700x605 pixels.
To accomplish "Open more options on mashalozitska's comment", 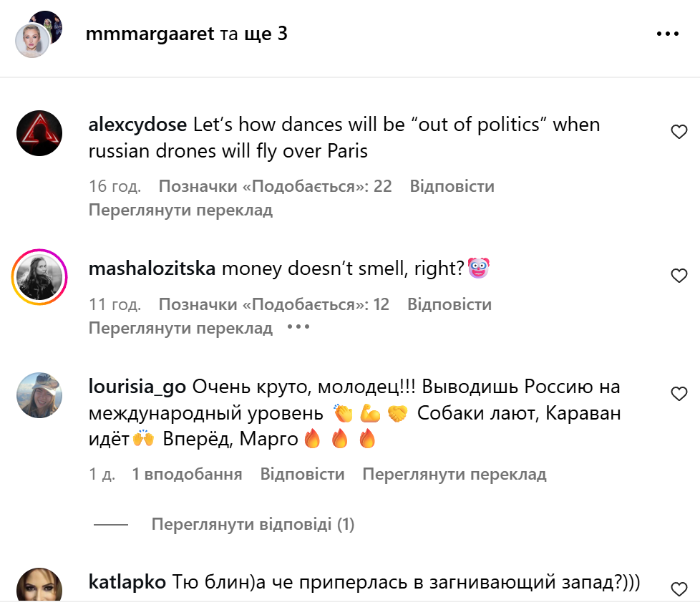I will pos(298,327).
